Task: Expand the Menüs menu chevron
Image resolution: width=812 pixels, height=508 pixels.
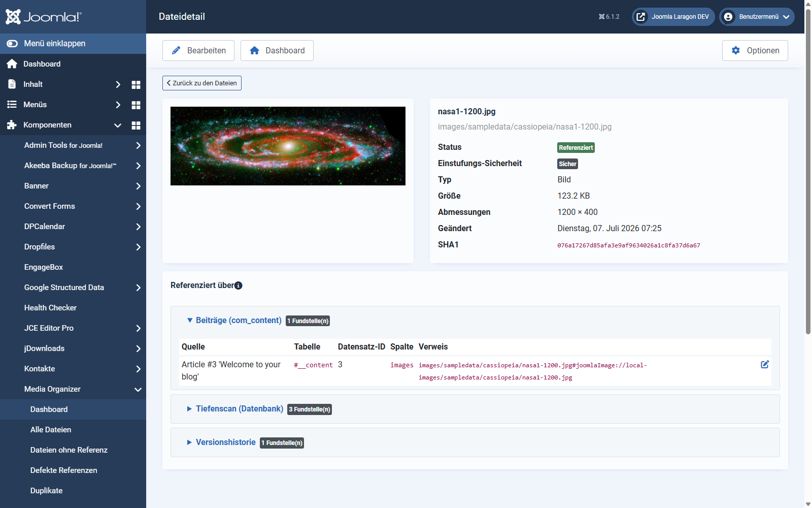Action: click(x=118, y=105)
